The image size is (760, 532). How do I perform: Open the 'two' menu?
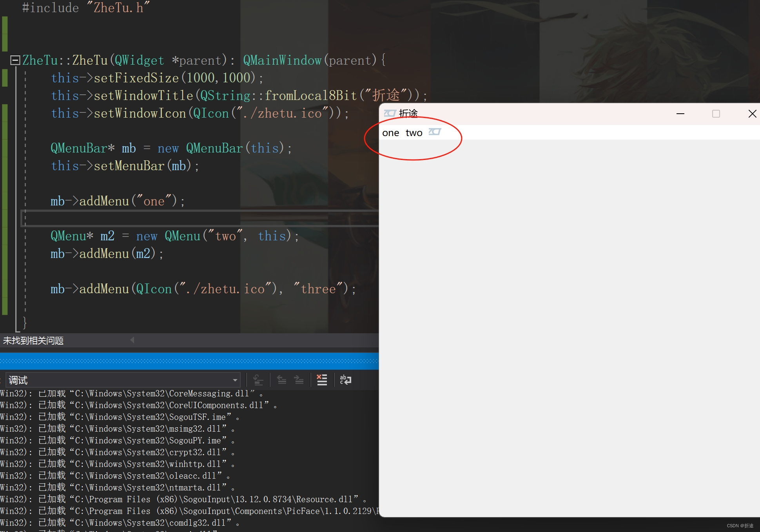click(x=414, y=133)
